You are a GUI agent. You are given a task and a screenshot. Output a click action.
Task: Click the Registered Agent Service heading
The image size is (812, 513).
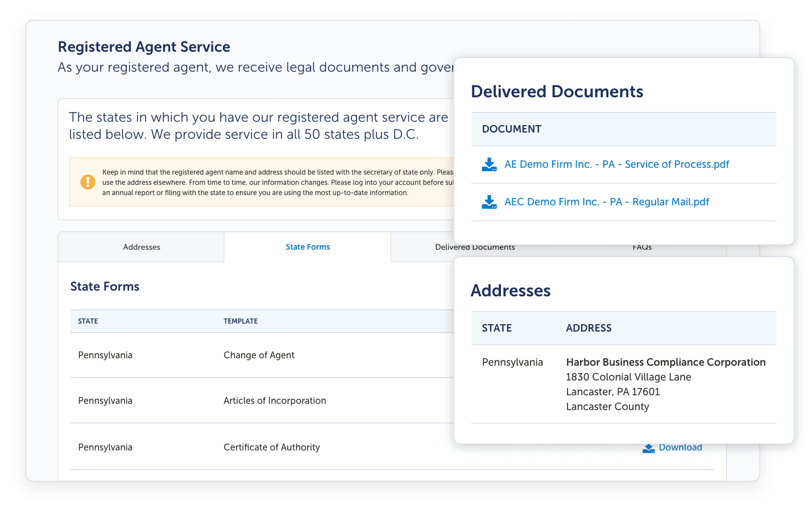[x=143, y=47]
